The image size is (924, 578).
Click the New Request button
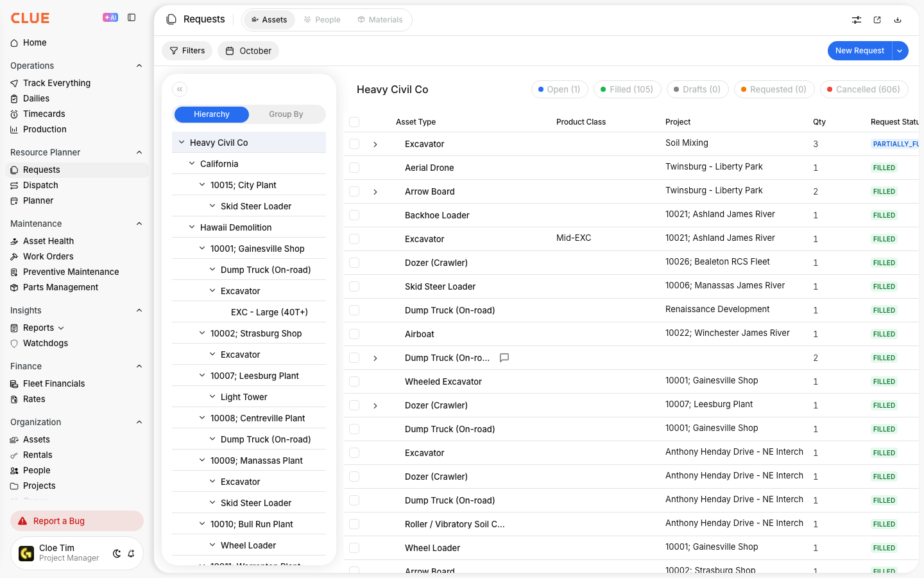coord(860,51)
